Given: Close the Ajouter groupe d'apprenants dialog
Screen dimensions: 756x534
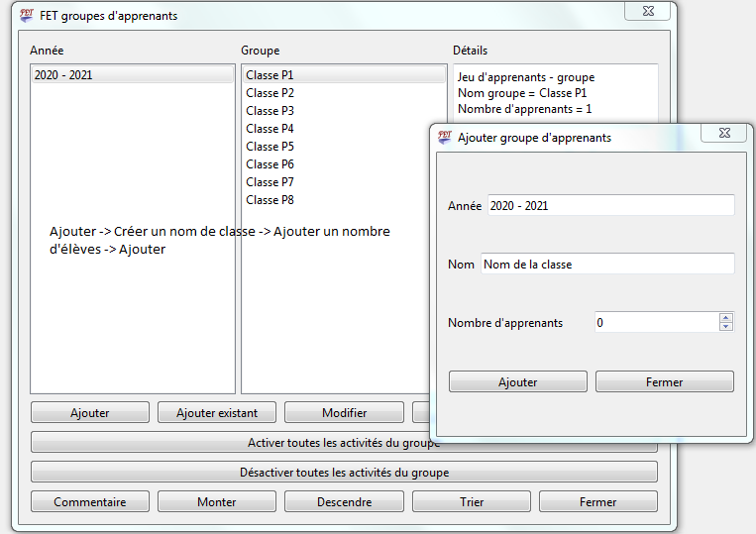Looking at the screenshot, I should 722,132.
